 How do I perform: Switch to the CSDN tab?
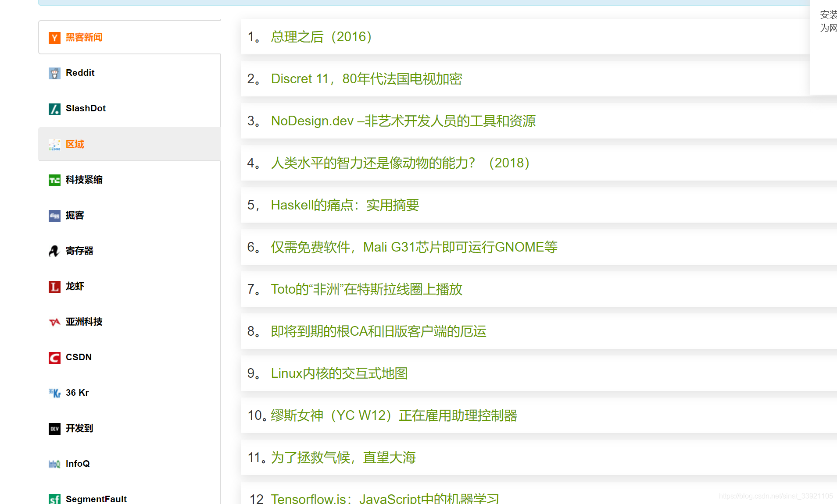click(129, 357)
